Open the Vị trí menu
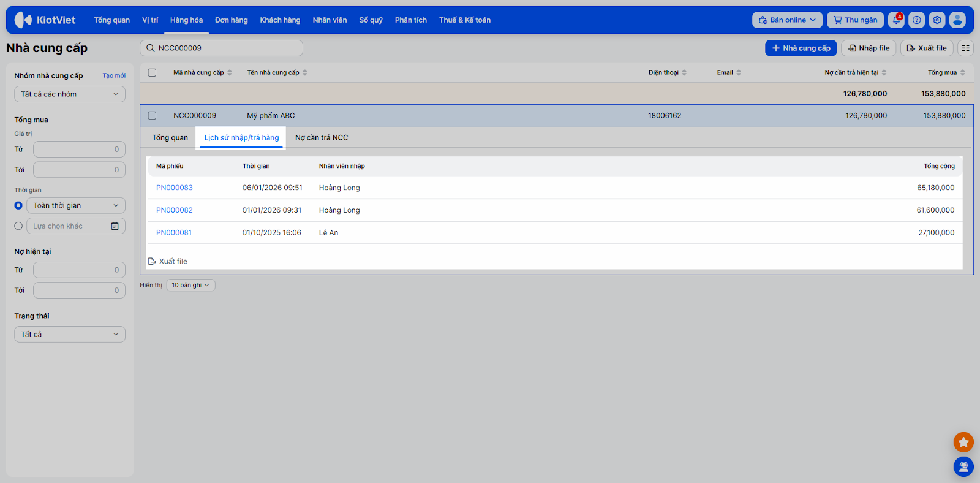 point(150,20)
